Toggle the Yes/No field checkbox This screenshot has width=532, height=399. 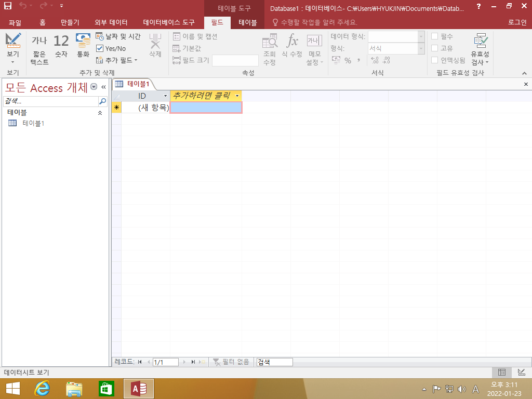[100, 48]
